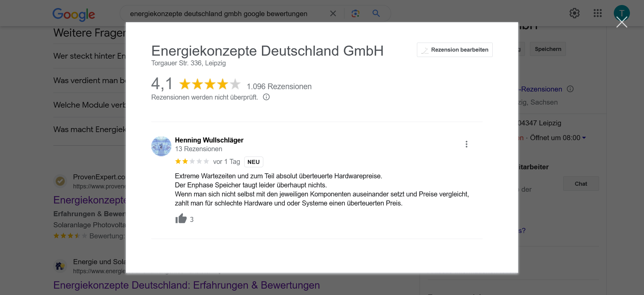Image resolution: width=644 pixels, height=295 pixels.
Task: Expand question 'Wer steckt hinter'
Action: [x=89, y=56]
